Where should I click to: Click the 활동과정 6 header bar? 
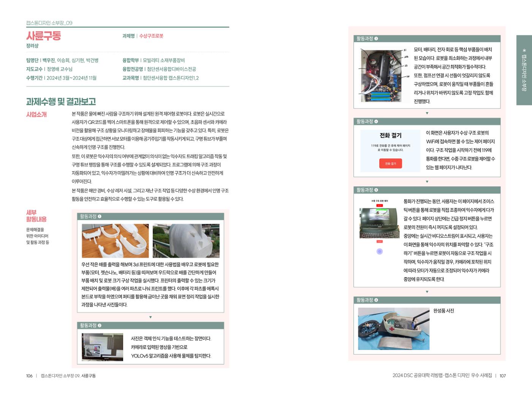427,300
